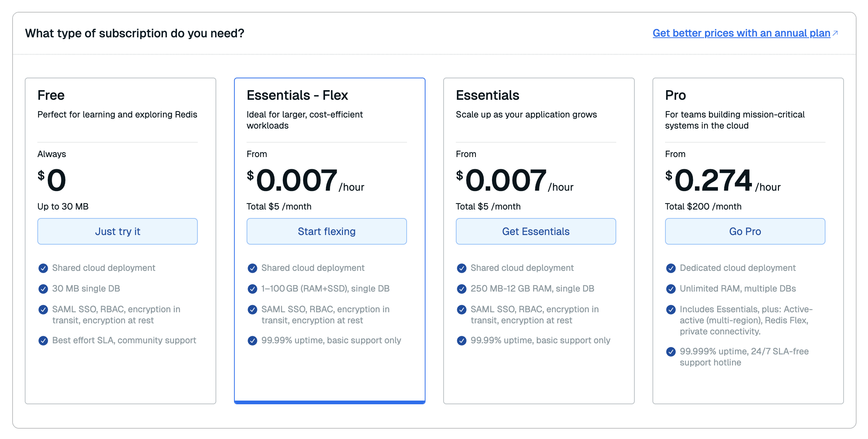Click check icon for Dedicated cloud deployment

point(671,268)
